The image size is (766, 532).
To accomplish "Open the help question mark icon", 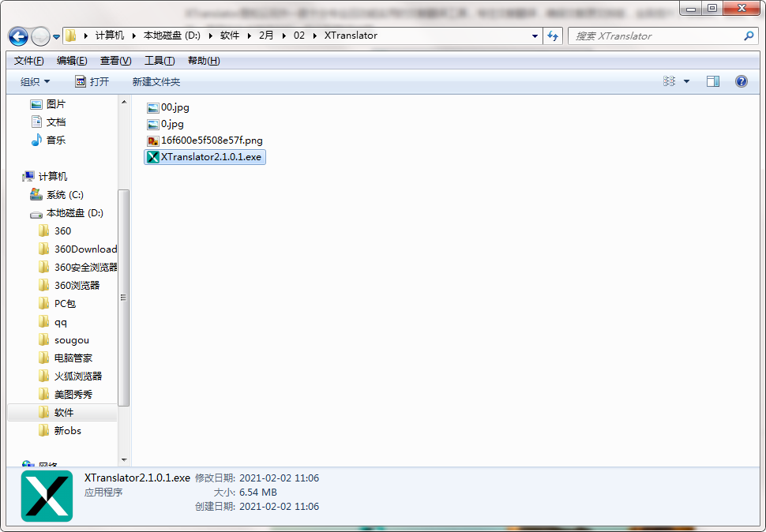I will [x=741, y=81].
